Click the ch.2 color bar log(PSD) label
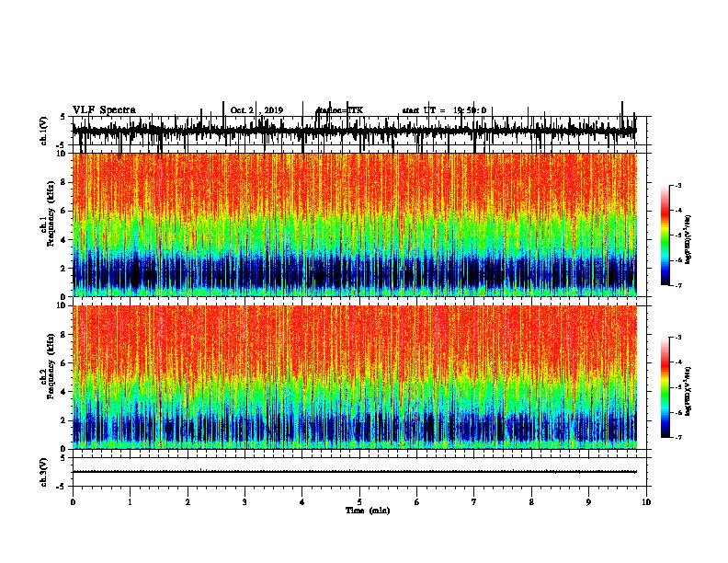 (x=688, y=391)
